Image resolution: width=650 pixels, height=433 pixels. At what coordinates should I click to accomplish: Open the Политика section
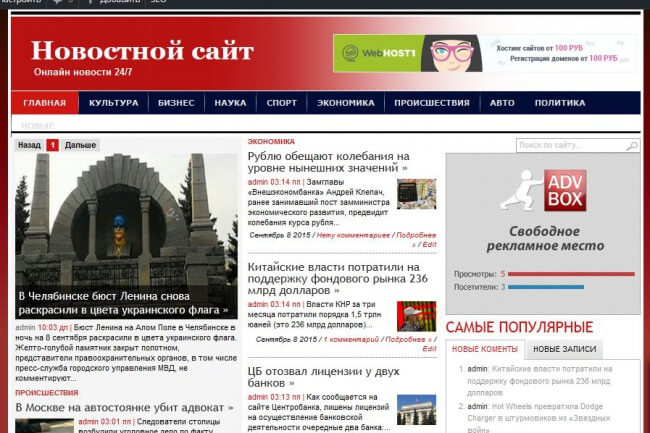tap(560, 103)
